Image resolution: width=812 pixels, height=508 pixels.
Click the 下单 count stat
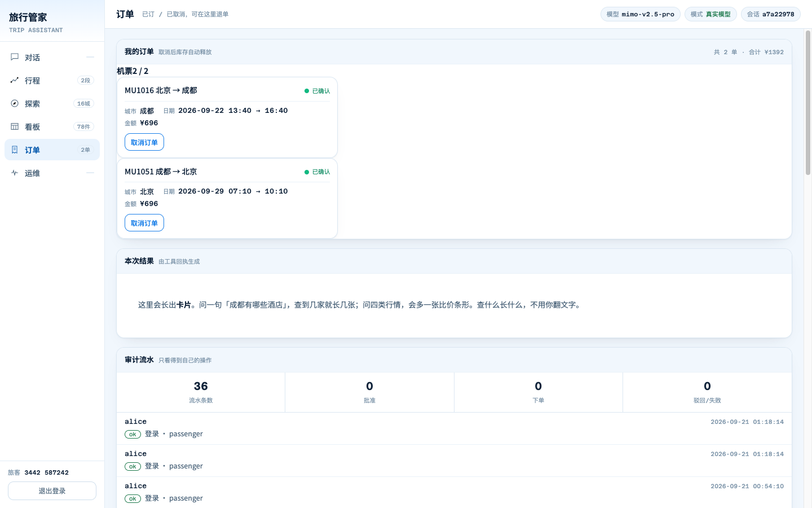pyautogui.click(x=539, y=392)
